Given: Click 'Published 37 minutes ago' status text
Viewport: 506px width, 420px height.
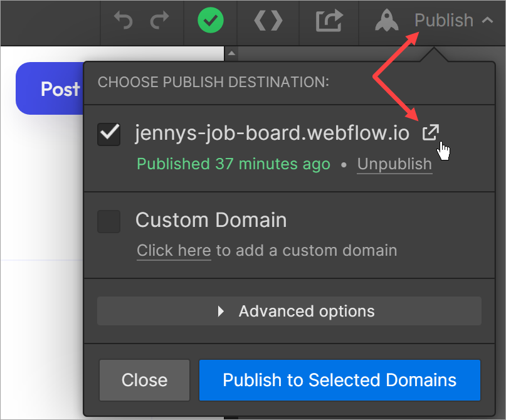Looking at the screenshot, I should (x=234, y=164).
